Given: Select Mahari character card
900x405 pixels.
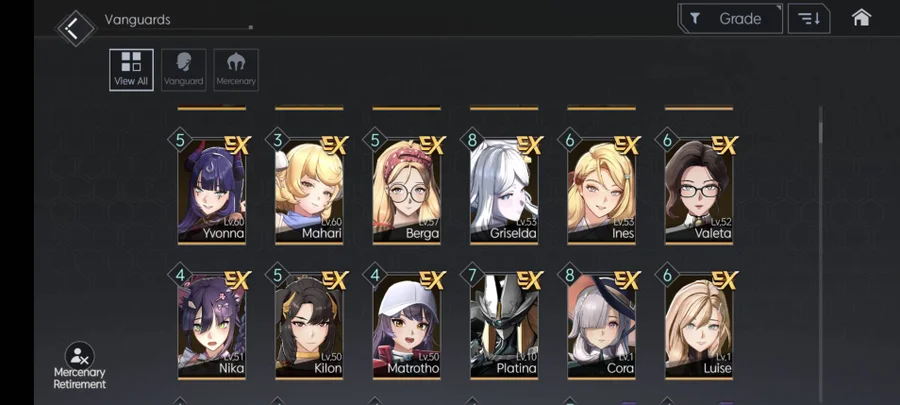Looking at the screenshot, I should pyautogui.click(x=309, y=191).
